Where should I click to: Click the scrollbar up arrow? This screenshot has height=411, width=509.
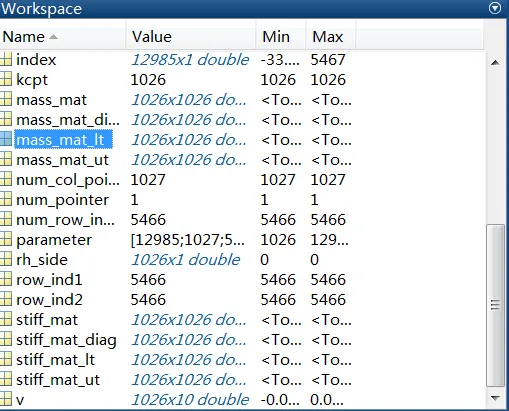pos(495,62)
